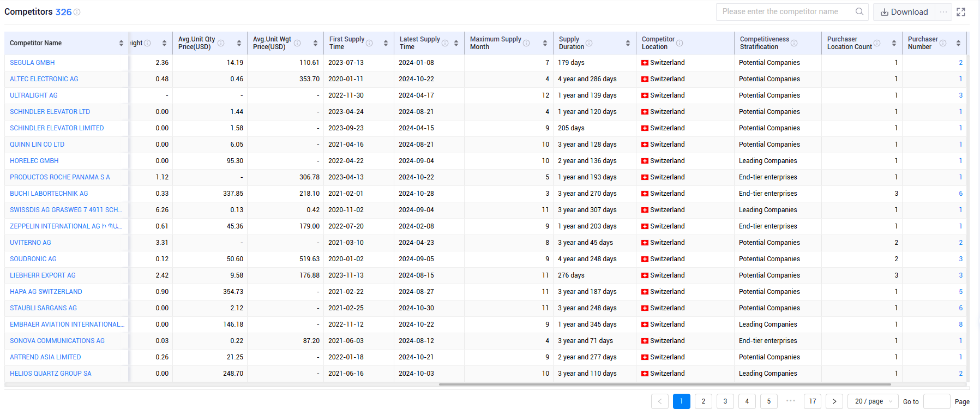Click the search magnifier icon
Viewport: 980px width, 415px height.
point(859,11)
